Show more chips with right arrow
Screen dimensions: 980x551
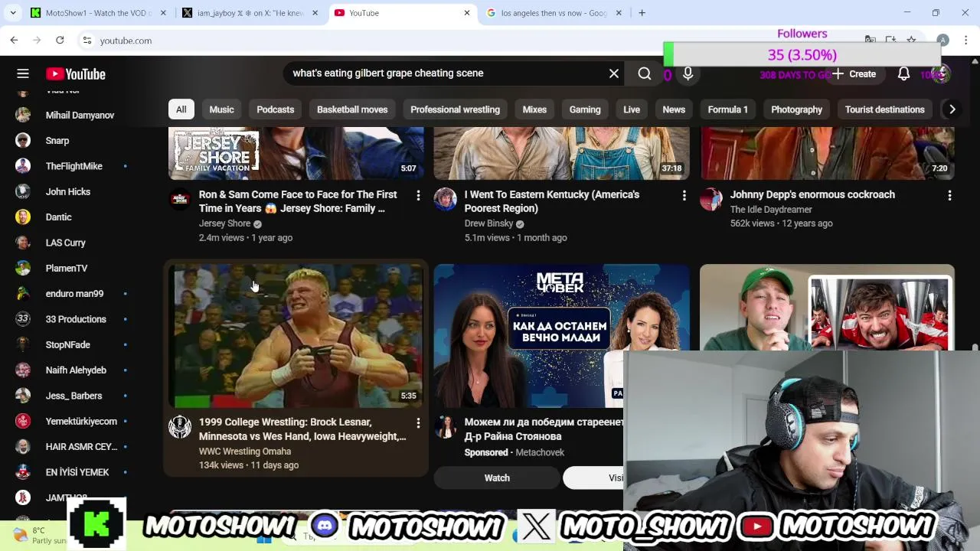[952, 109]
